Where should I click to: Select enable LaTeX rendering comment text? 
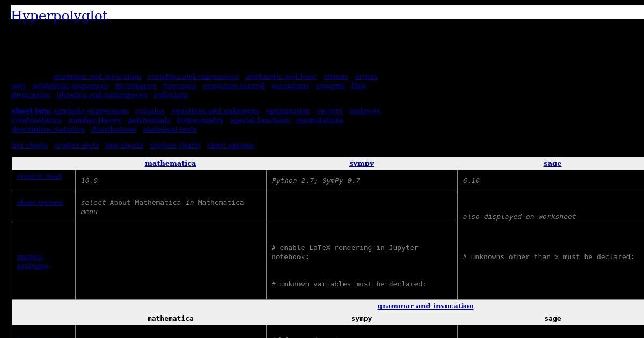[x=345, y=252]
